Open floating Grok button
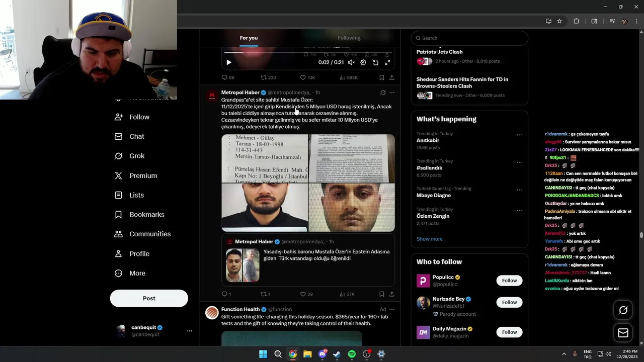 (x=623, y=310)
